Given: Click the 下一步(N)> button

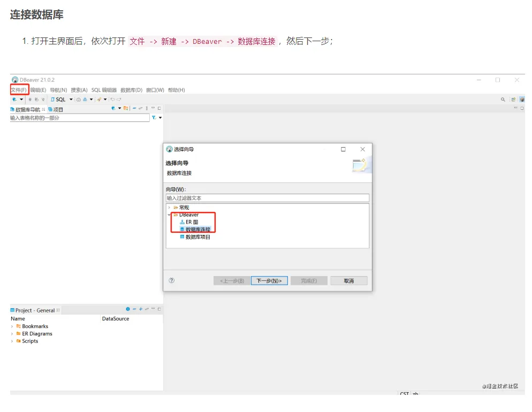Looking at the screenshot, I should [269, 281].
